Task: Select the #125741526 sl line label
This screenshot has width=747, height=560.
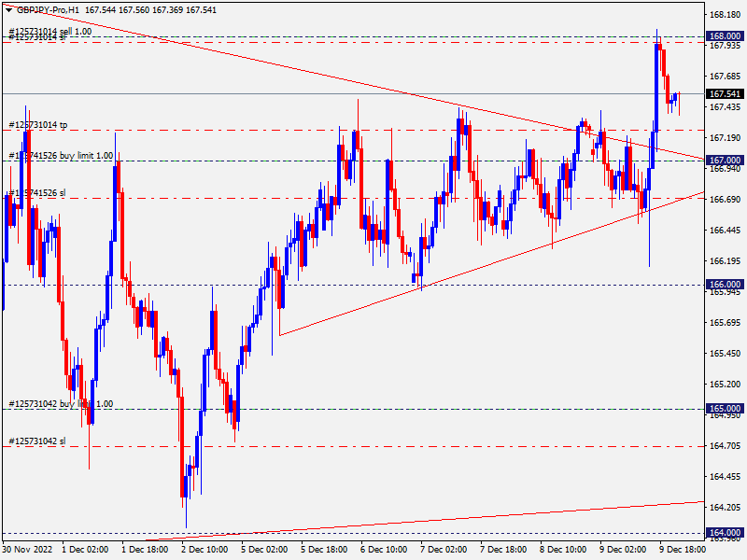Action: pos(37,193)
